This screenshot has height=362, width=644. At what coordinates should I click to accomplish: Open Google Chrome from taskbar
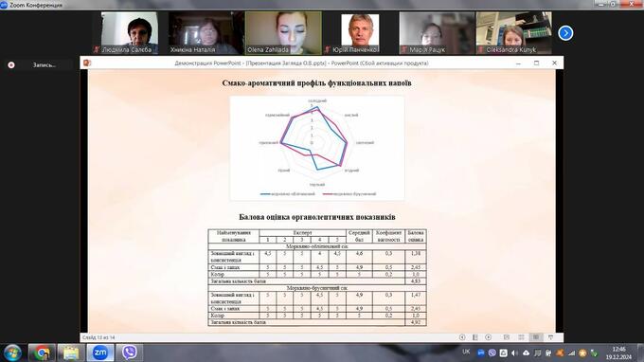[42, 353]
